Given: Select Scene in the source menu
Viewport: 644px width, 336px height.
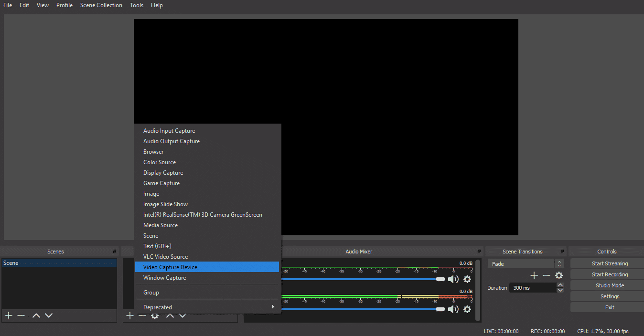Looking at the screenshot, I should (x=206, y=236).
